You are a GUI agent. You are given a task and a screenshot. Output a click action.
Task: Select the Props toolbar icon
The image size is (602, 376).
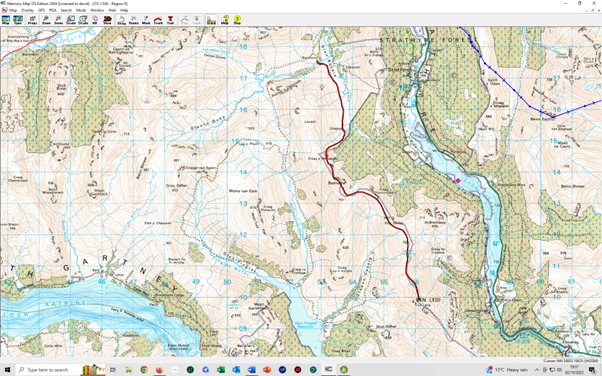32,20
